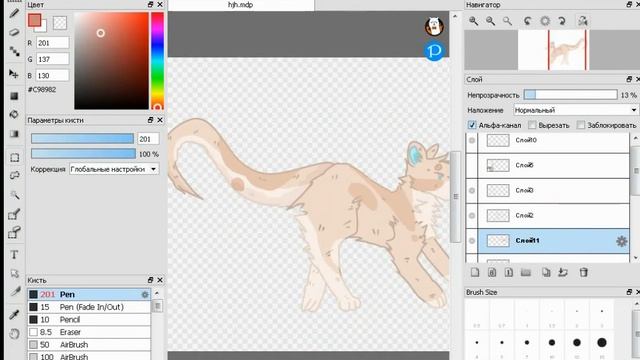The image size is (640, 360).
Task: Select the rectangular Selection tool
Action: coord(14,158)
